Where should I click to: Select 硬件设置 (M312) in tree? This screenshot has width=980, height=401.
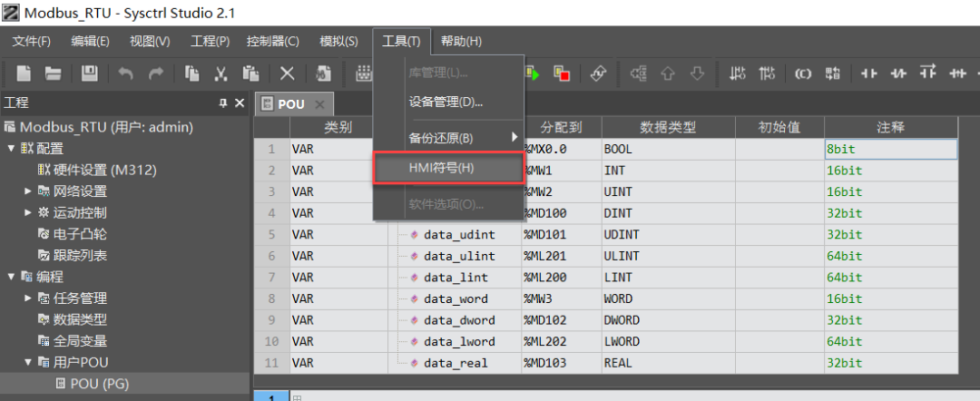click(96, 170)
